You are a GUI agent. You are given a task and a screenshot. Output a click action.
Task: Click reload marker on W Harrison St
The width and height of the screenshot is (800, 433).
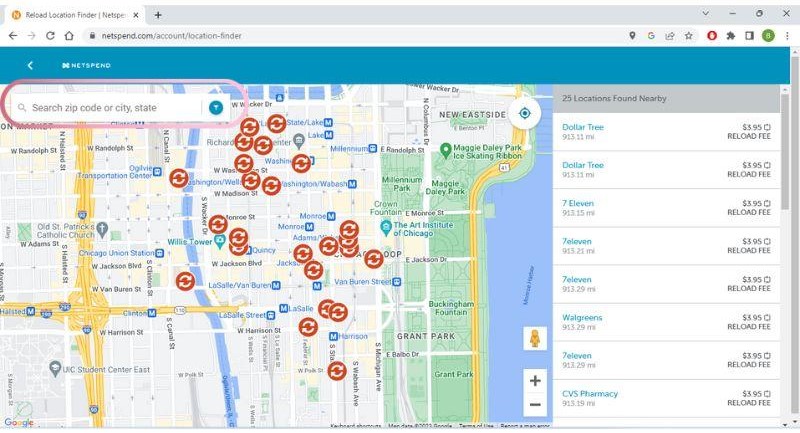(308, 327)
